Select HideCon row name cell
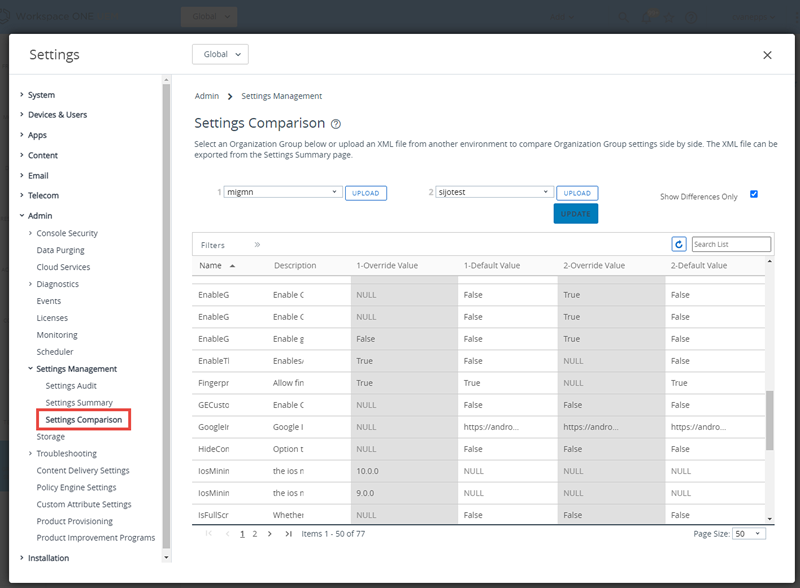Screen dimensions: 800x588 [213, 449]
